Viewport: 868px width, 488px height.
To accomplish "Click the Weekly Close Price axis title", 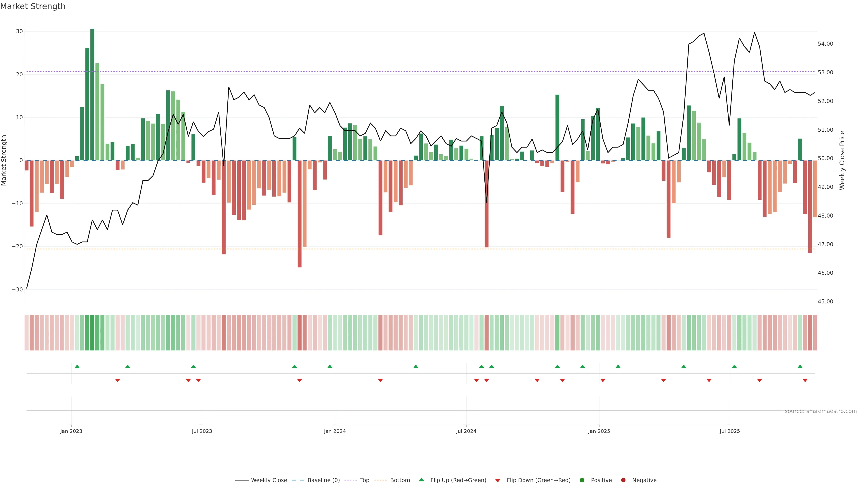I will click(x=842, y=160).
